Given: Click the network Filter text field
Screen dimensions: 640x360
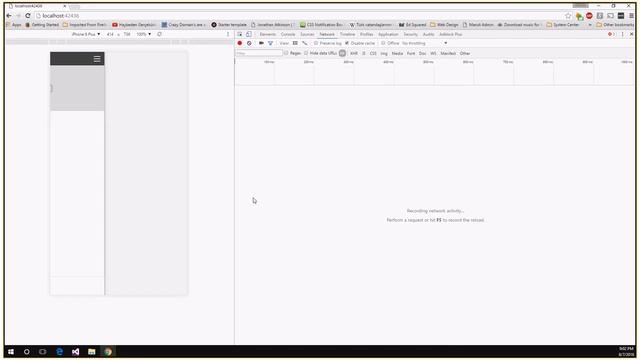Looking at the screenshot, I should 259,53.
